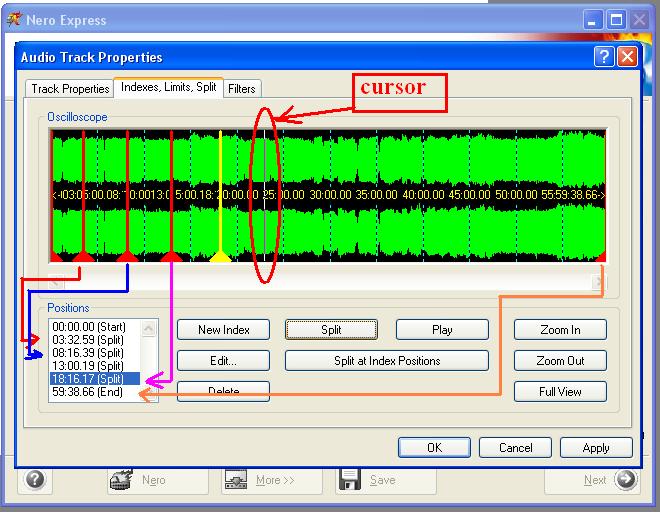Open the dialog help question-mark button

(x=604, y=56)
